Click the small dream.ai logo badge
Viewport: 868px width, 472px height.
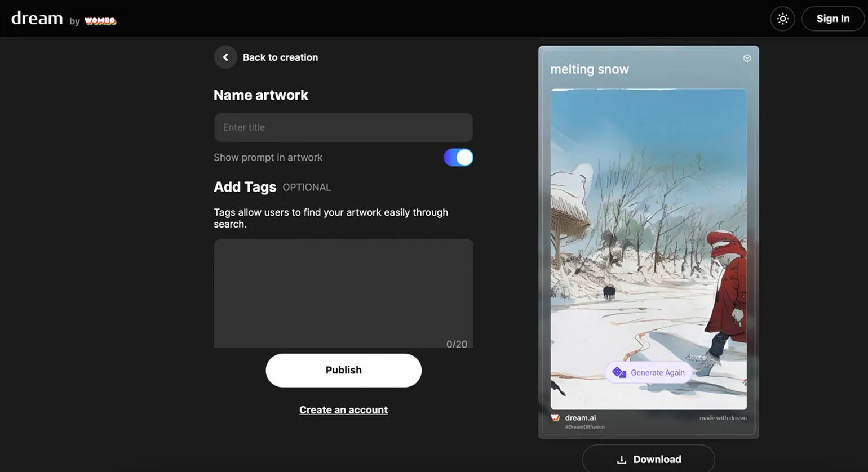(555, 418)
